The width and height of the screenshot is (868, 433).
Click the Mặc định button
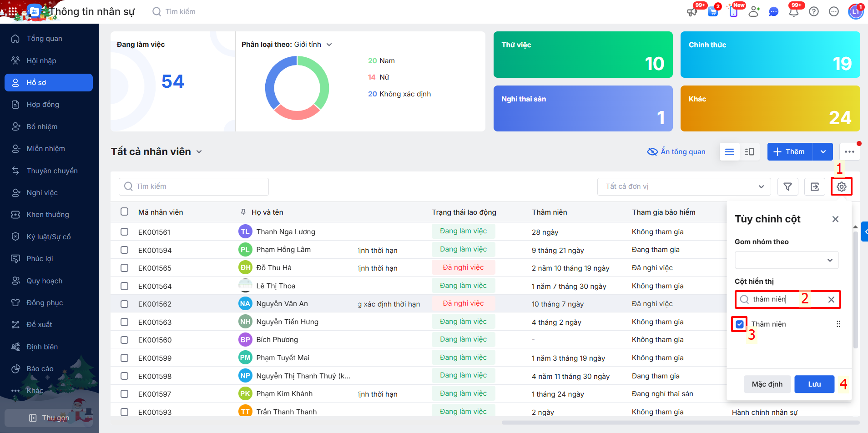(767, 384)
